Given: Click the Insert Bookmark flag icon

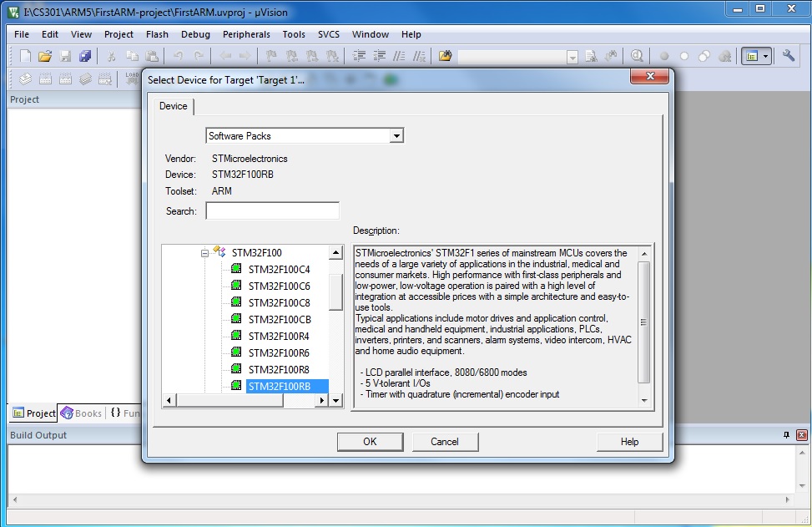Looking at the screenshot, I should coord(271,56).
